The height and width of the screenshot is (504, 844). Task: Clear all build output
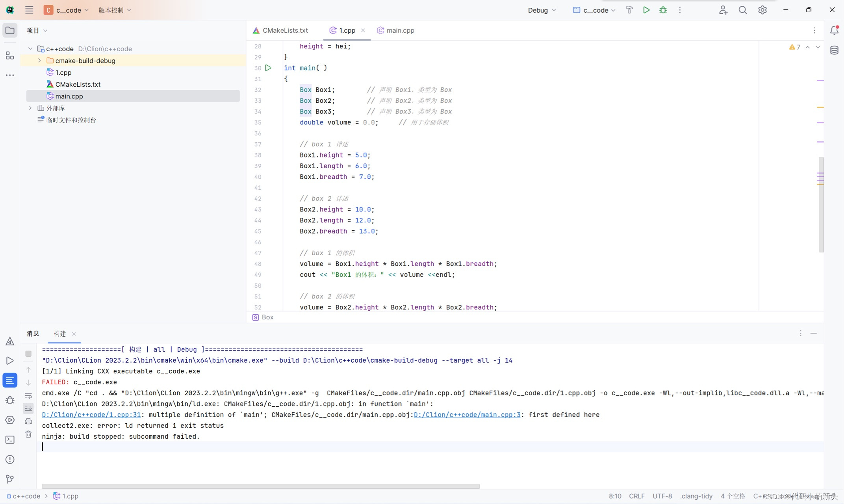(28, 434)
